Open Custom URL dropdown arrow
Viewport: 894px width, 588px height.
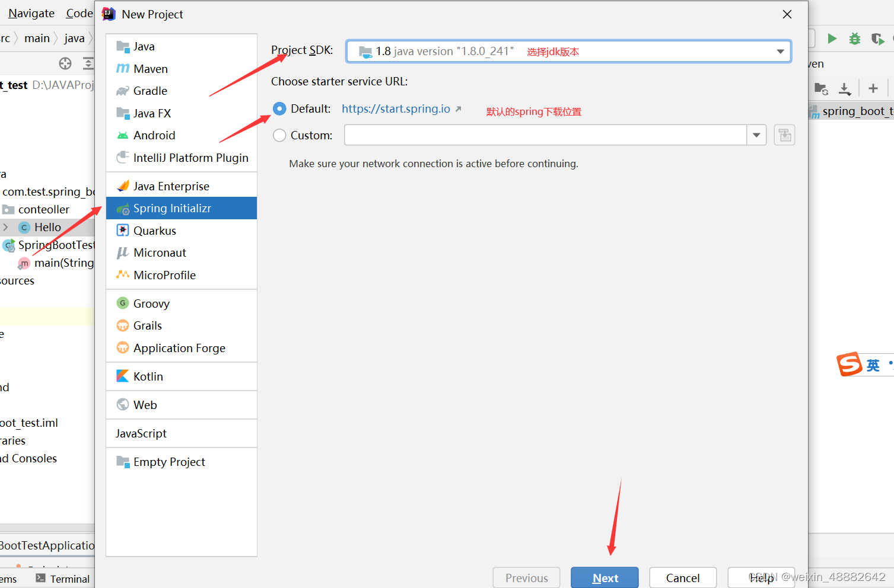click(756, 135)
